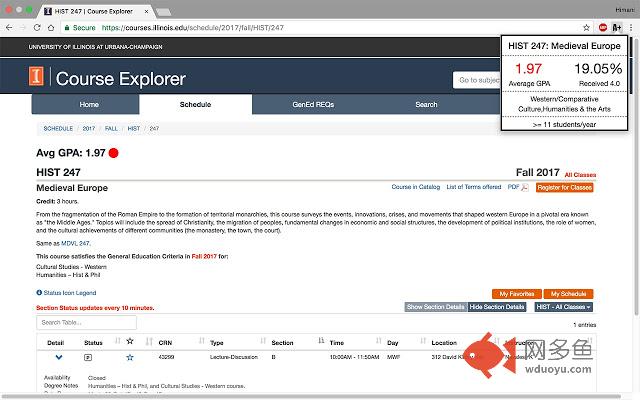Click the Search Table input field

[87, 322]
